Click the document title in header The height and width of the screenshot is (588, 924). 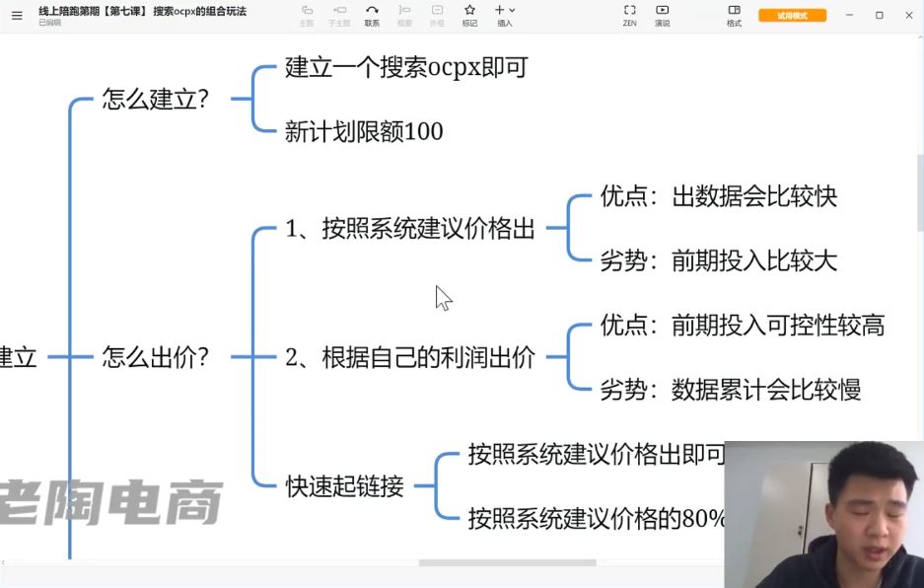[x=143, y=11]
